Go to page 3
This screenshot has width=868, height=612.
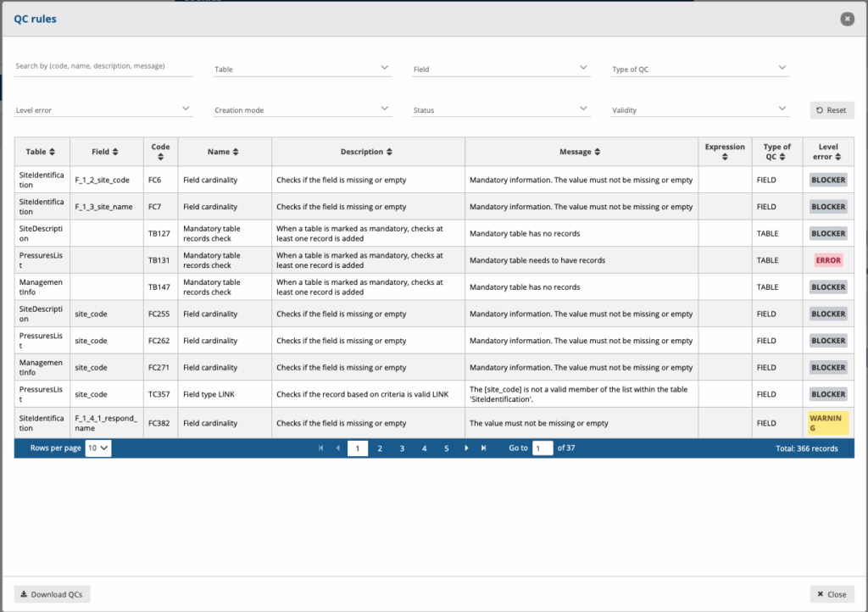[x=402, y=448]
